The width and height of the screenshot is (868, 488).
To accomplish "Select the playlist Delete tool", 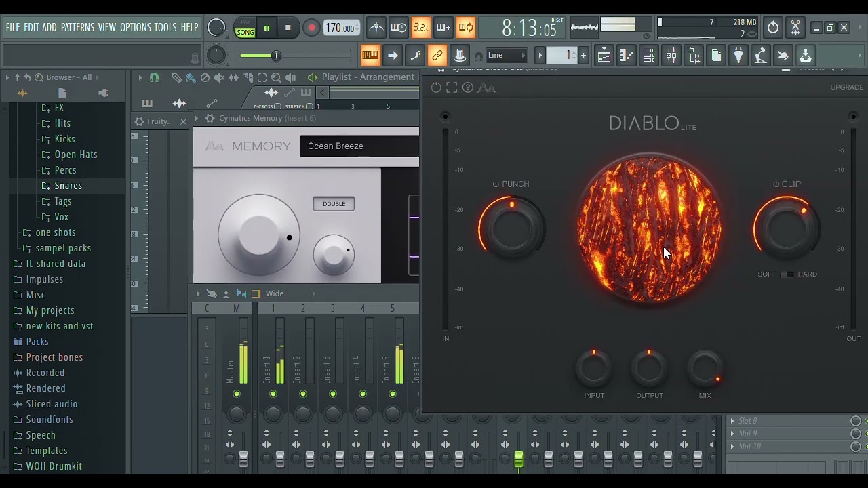I will [205, 78].
